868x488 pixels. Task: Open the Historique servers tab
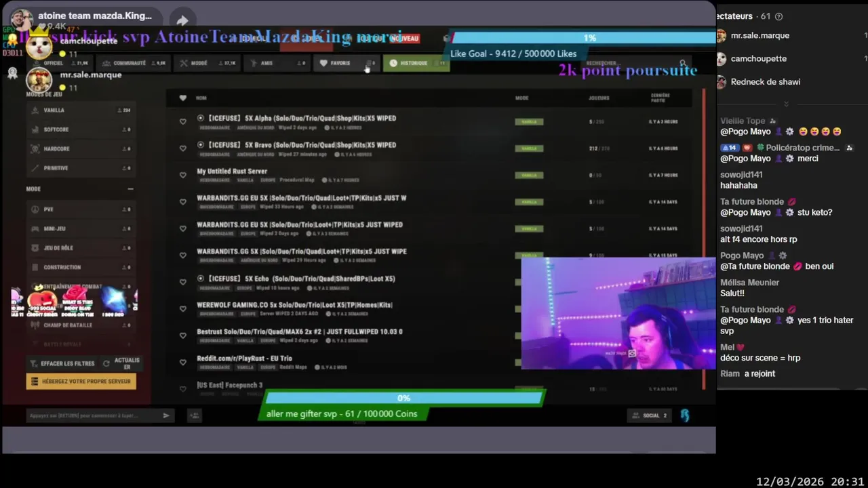[x=416, y=63]
